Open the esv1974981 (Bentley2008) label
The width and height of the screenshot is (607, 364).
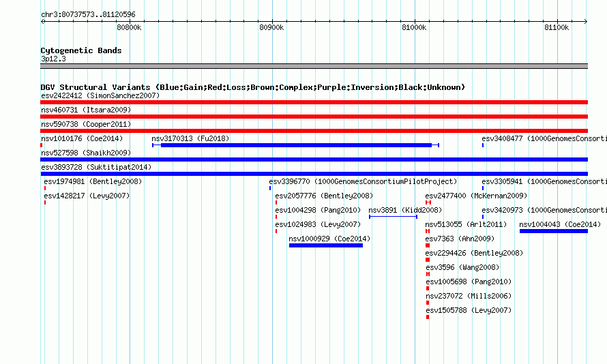click(93, 181)
